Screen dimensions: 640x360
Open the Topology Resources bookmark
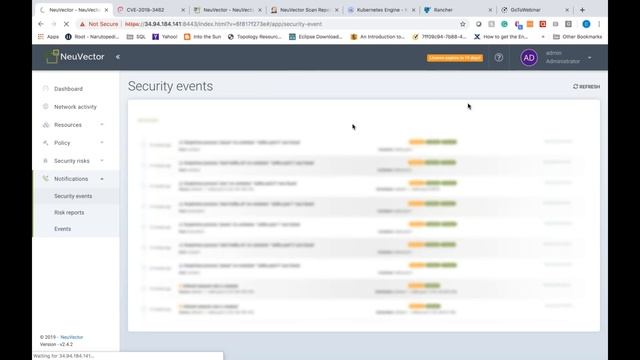255,37
